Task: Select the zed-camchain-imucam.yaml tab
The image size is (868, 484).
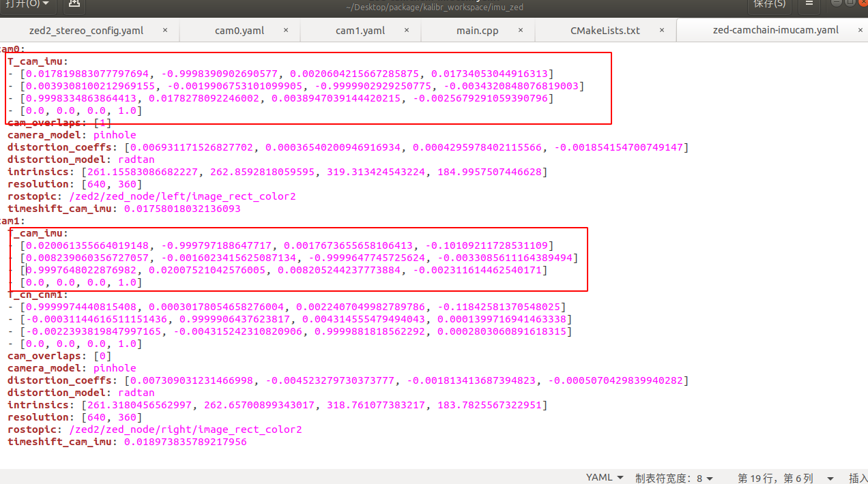Action: coord(775,30)
